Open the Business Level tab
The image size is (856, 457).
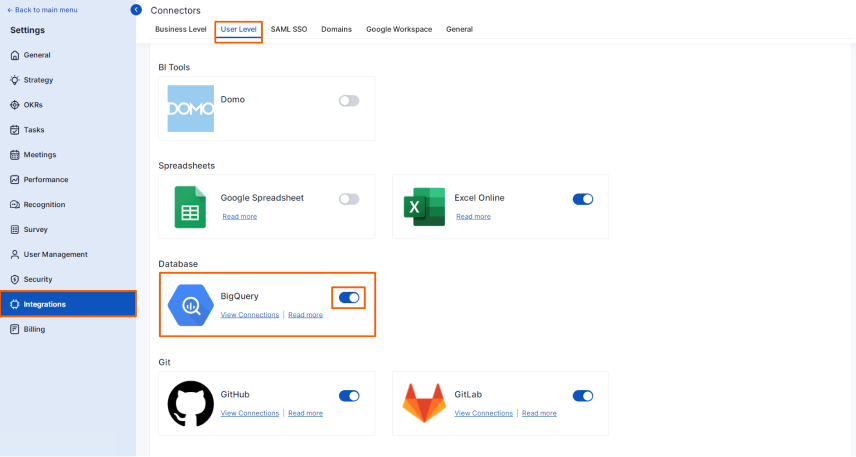click(181, 29)
